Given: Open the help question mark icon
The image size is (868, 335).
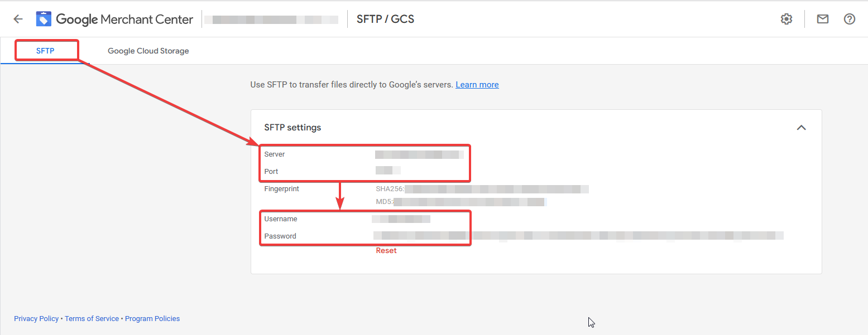Looking at the screenshot, I should pos(850,19).
